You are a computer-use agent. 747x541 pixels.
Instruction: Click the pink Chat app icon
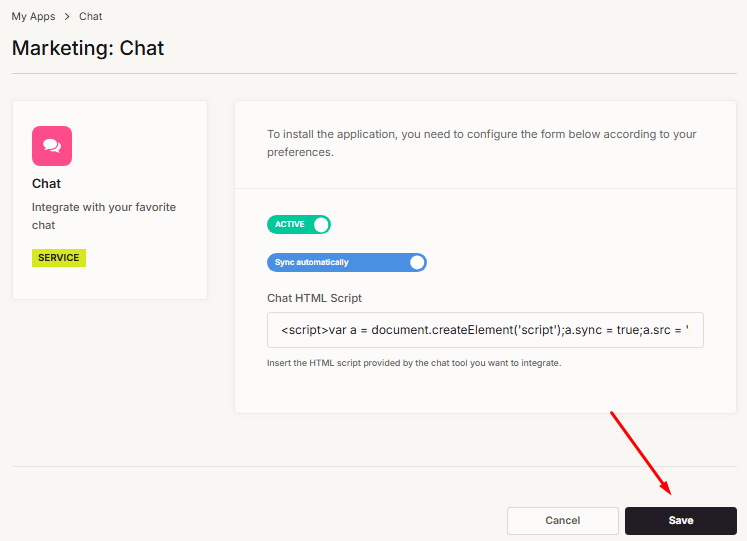point(52,146)
